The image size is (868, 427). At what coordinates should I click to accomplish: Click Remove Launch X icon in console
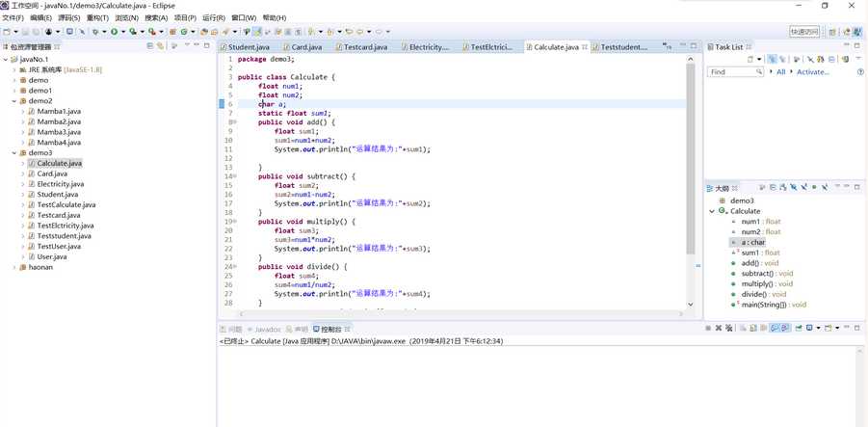pyautogui.click(x=719, y=328)
